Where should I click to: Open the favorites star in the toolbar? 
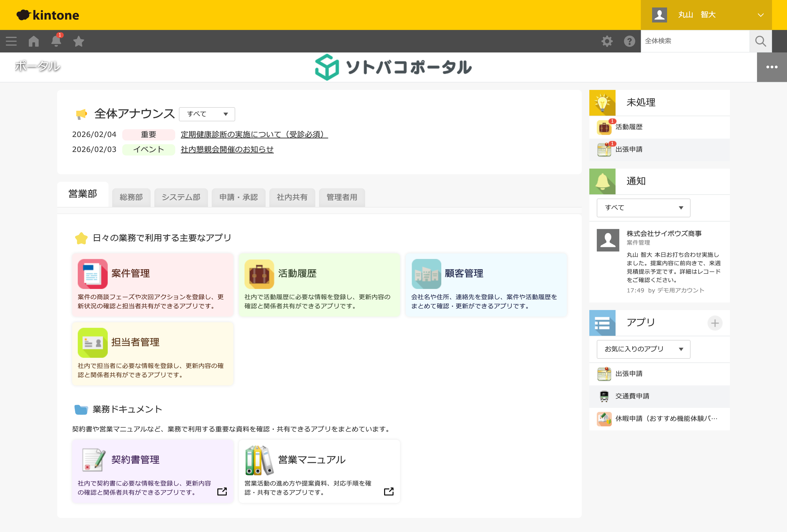pyautogui.click(x=79, y=41)
